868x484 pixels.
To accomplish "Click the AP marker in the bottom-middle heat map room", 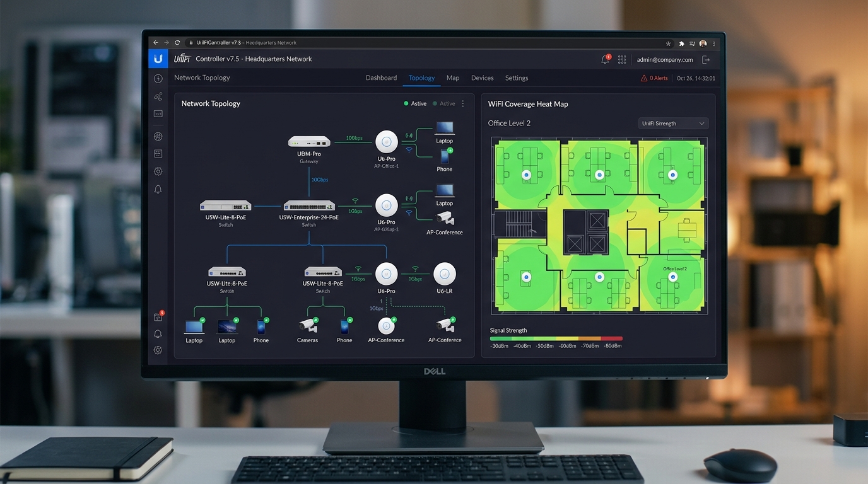I will tap(599, 277).
